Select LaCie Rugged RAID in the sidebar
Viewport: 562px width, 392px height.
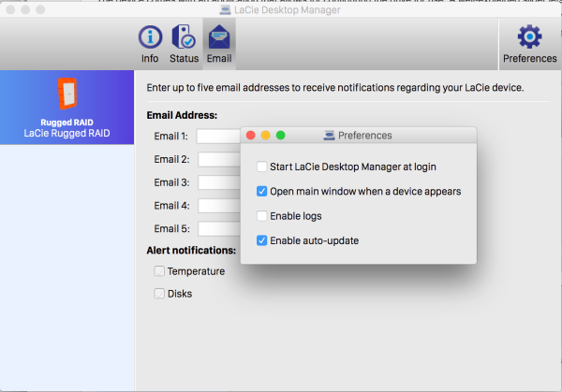point(67,108)
